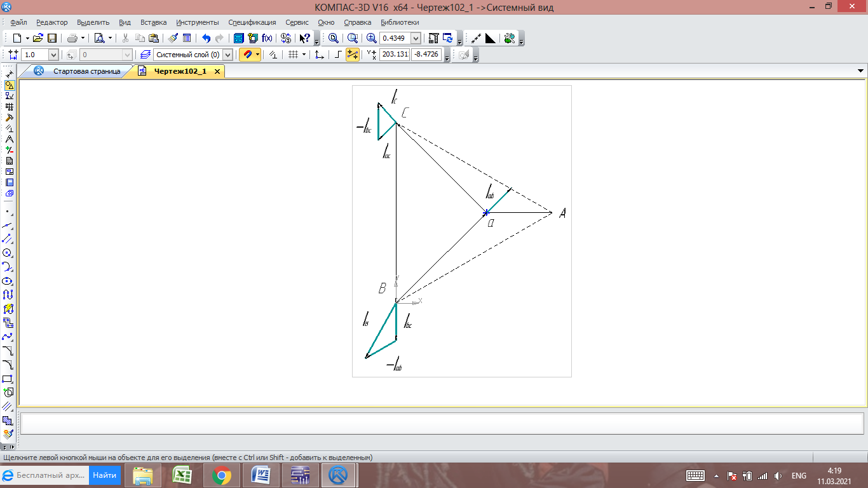The height and width of the screenshot is (488, 868).
Task: Toggle the Grid display button
Action: click(x=293, y=55)
